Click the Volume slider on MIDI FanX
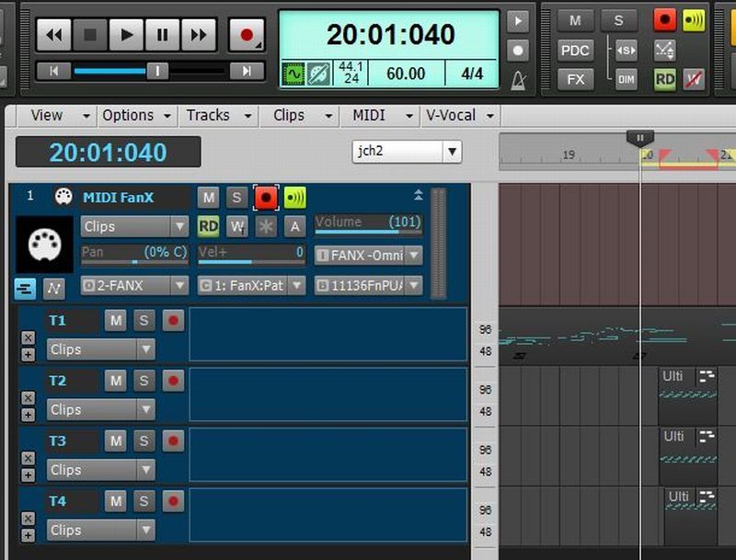Viewport: 736px width, 560px height. coord(368,223)
